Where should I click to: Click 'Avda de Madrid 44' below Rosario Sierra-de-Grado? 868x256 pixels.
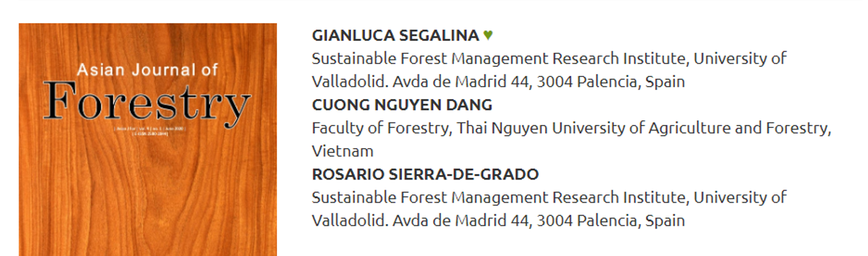(x=460, y=220)
